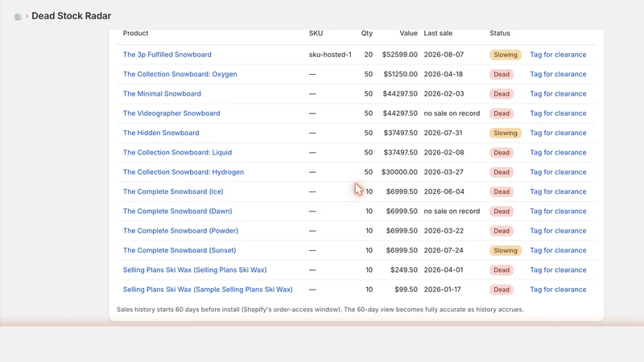Tag The Minimal Snowboard for clearance
This screenshot has width=644, height=362.
coord(558,93)
